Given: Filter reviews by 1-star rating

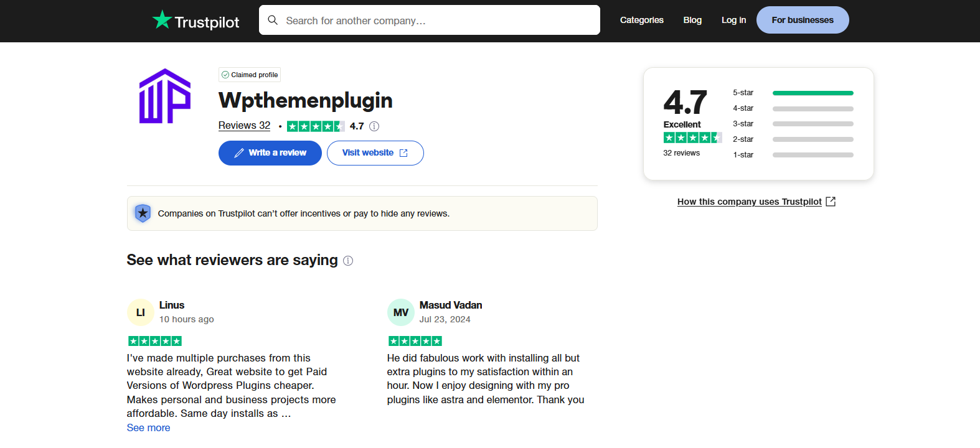Looking at the screenshot, I should coord(793,155).
